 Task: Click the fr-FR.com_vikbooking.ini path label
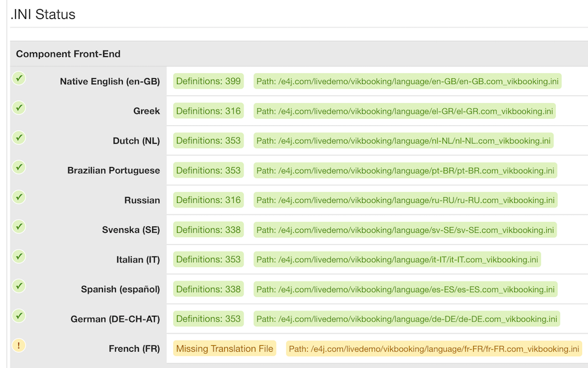tap(434, 349)
